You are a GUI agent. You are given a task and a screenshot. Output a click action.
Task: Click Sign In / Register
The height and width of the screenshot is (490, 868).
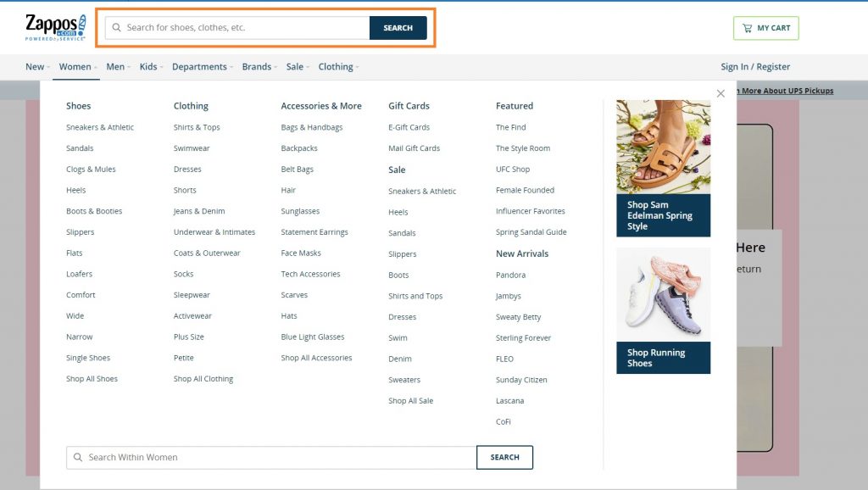pos(755,67)
